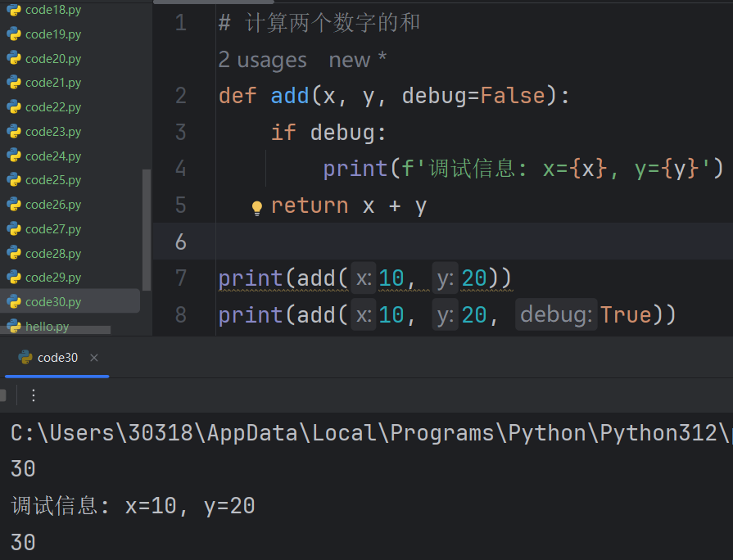Click the three-dot more actions icon
This screenshot has height=560, width=733.
(x=34, y=395)
